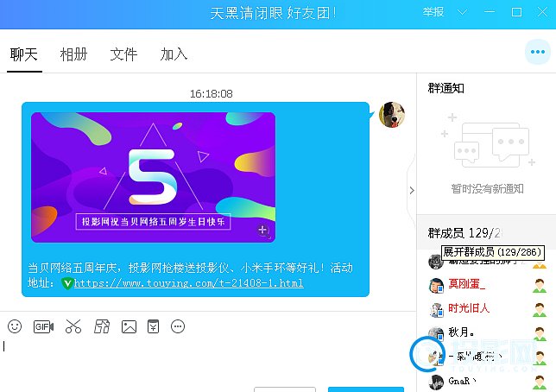This screenshot has height=392, width=556.
Task: Switch to the 聊天 tab
Action: pos(24,54)
